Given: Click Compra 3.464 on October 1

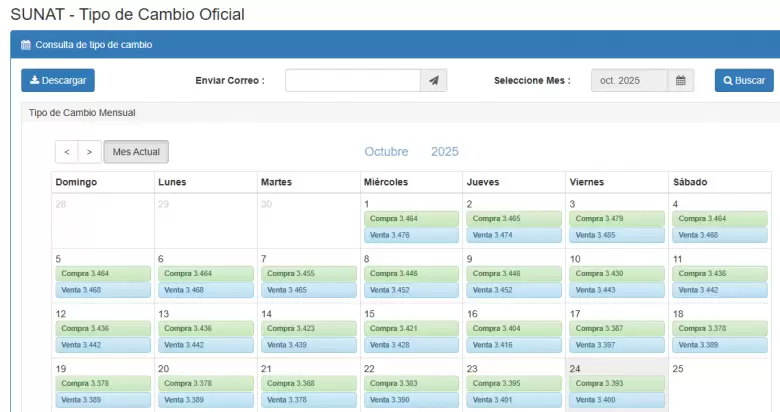Looking at the screenshot, I should (411, 218).
